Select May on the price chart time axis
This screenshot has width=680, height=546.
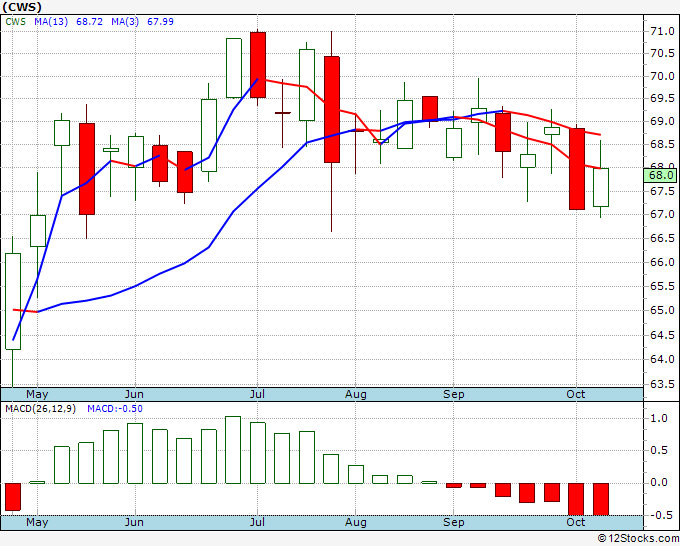coord(37,394)
